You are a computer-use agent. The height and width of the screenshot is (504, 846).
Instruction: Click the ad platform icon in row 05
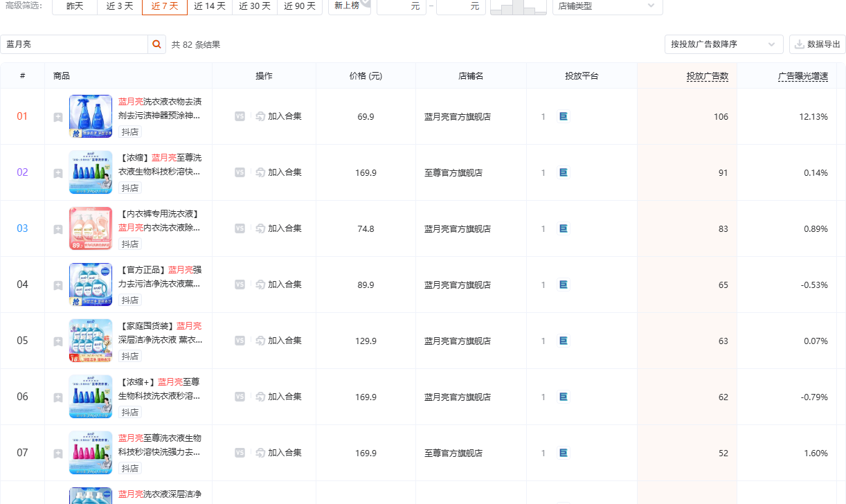[x=563, y=341]
